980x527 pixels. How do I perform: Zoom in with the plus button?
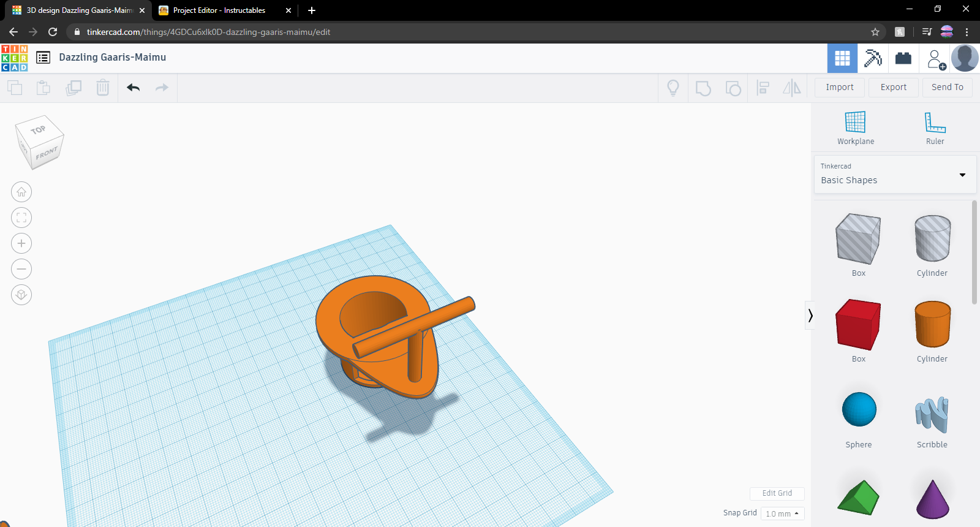pyautogui.click(x=21, y=243)
